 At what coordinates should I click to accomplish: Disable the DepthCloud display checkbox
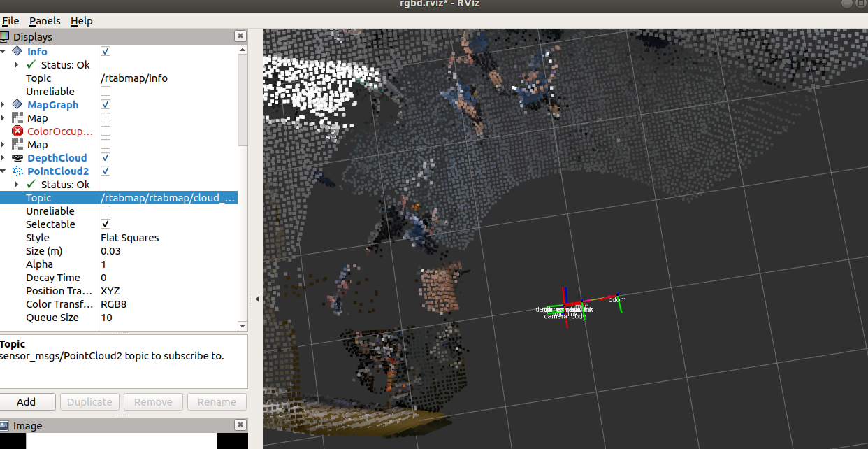coord(106,158)
